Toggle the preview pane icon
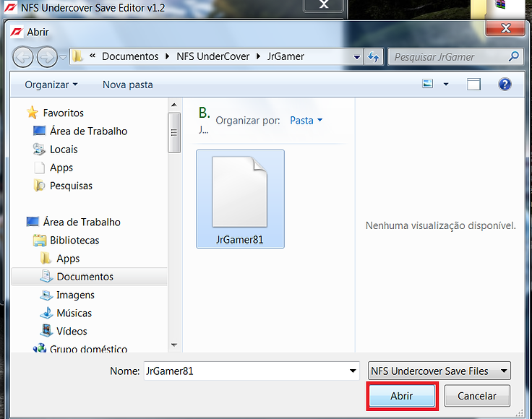The width and height of the screenshot is (532, 419). [473, 84]
